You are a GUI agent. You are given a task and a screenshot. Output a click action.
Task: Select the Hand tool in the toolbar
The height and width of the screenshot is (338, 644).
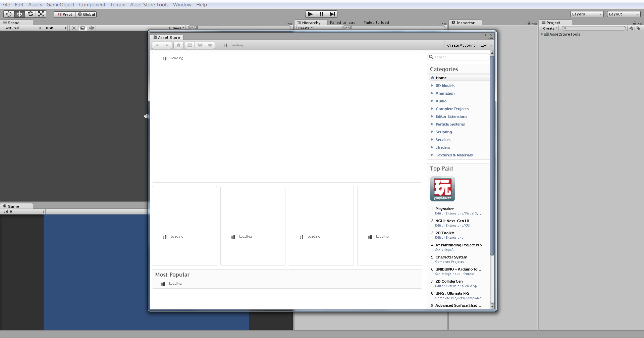(x=9, y=14)
